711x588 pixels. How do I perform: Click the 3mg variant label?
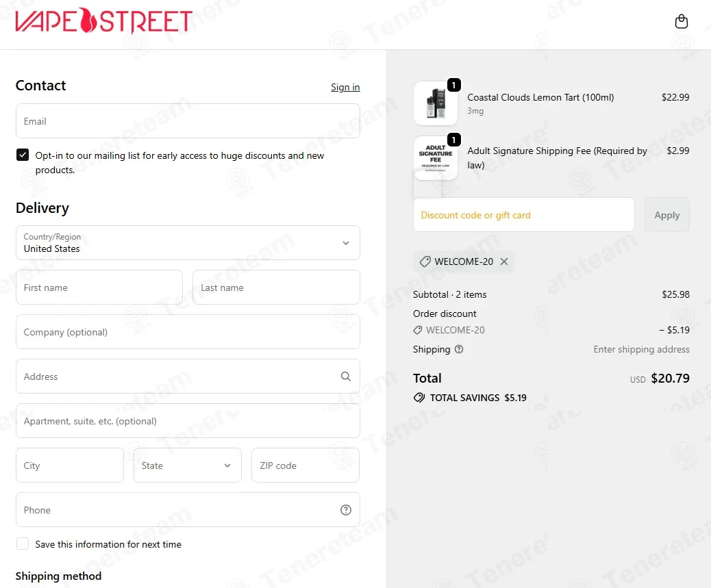[x=475, y=111]
